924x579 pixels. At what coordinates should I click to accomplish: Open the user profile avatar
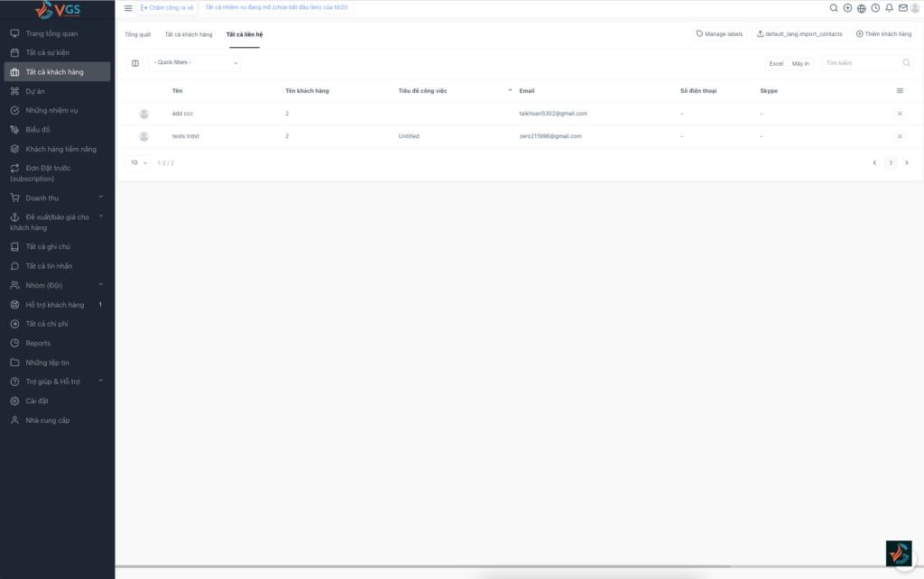tap(915, 7)
